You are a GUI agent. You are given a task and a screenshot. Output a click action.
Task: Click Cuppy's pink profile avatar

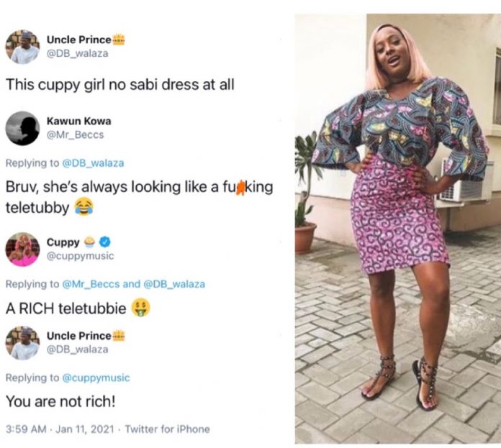pos(23,249)
